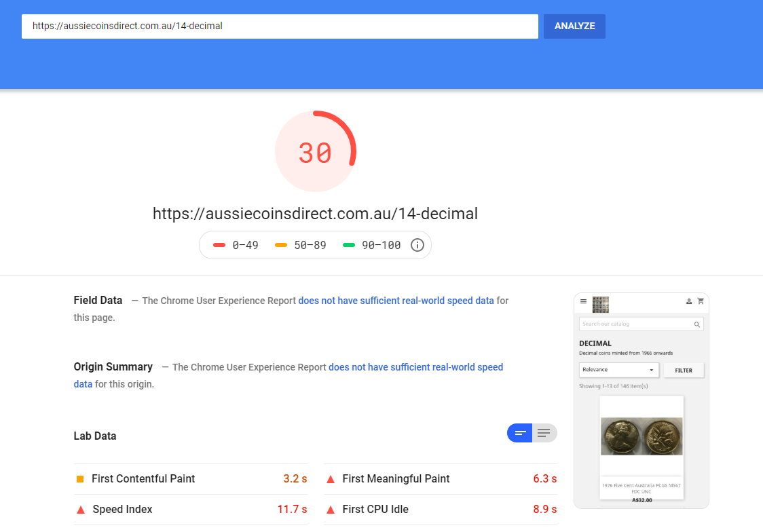Screen dimensions: 763x532
Task: Open Origin Summary insufficient speed data link
Action: click(288, 375)
